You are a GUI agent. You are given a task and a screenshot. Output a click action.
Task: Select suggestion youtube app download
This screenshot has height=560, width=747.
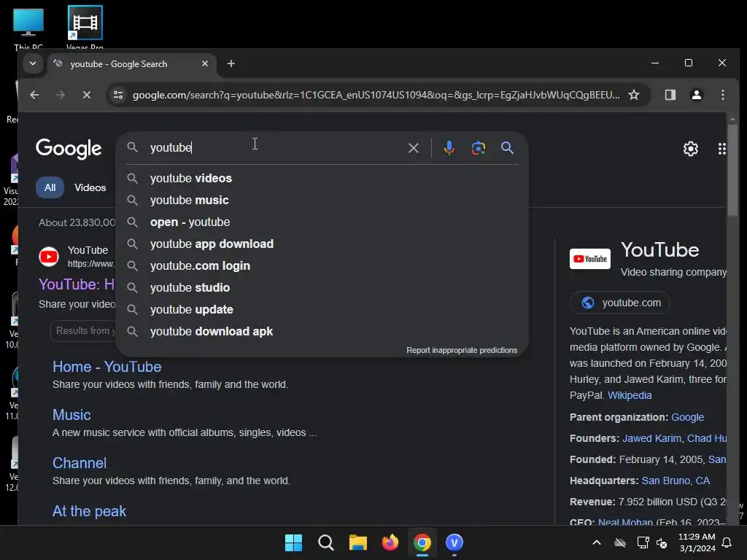click(322, 244)
